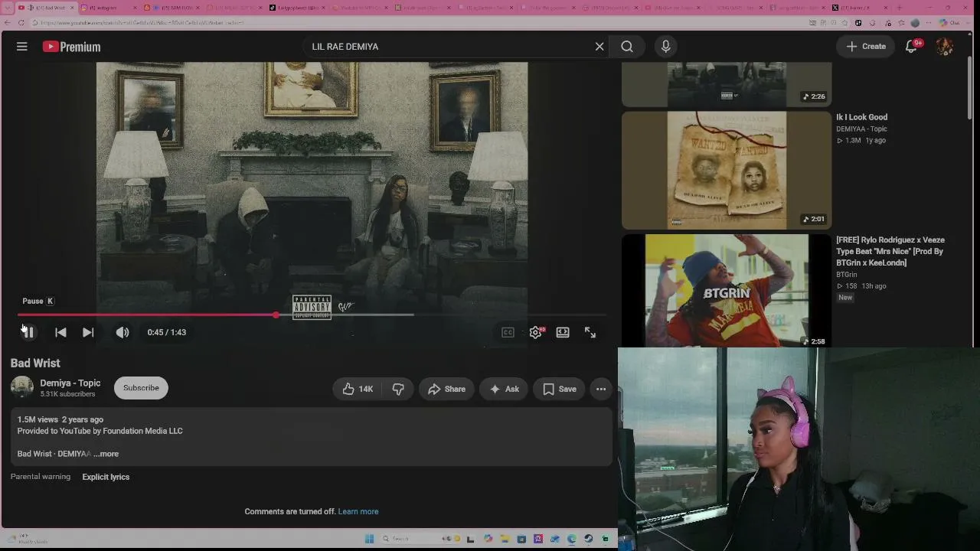Switch to the Instagram browser tab
This screenshot has height=551, width=980.
[107, 8]
